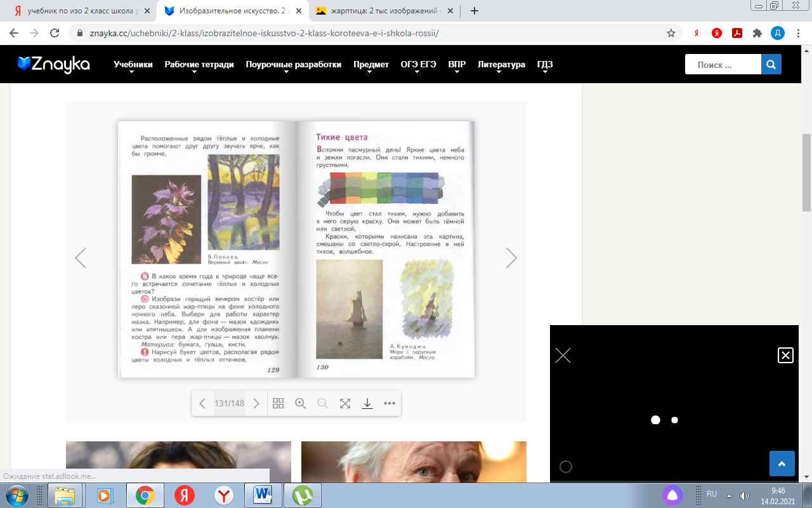Open the "Литература" menu
This screenshot has width=812, height=508.
click(501, 65)
